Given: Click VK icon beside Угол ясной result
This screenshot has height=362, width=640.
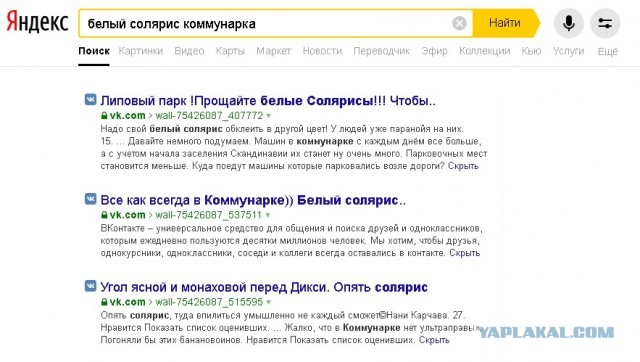Looking at the screenshot, I should click(90, 286).
